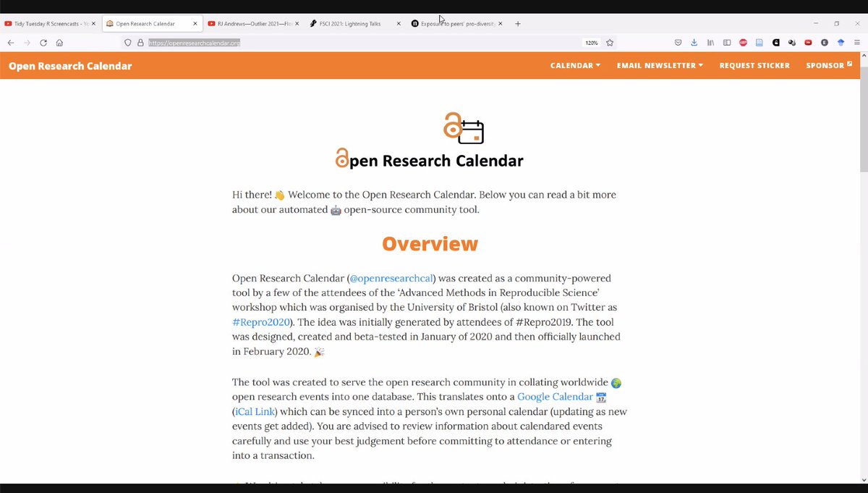The image size is (868, 493).
Task: Open the tracking protection shield icon
Action: [x=128, y=43]
